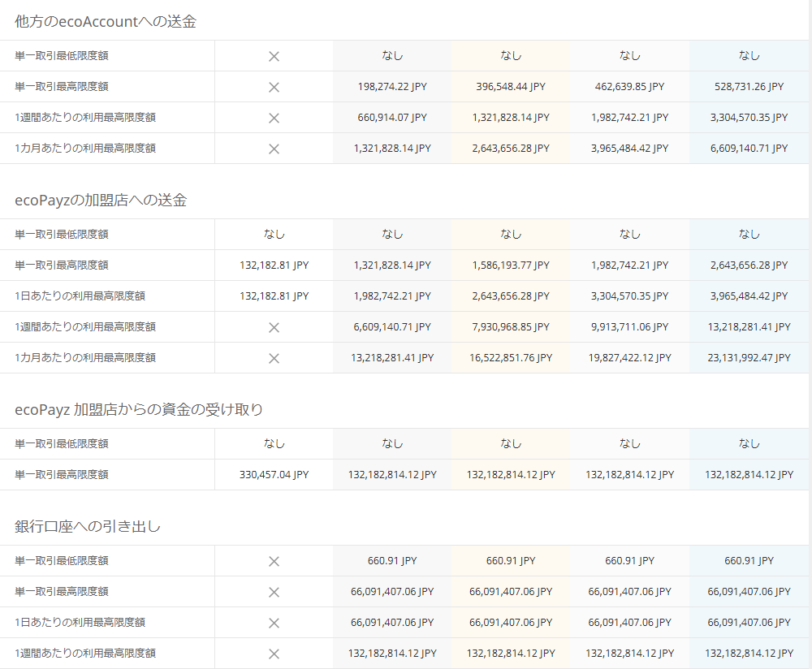Select the heading 銀行口座への引き出し
This screenshot has height=669, width=812.
(x=88, y=526)
